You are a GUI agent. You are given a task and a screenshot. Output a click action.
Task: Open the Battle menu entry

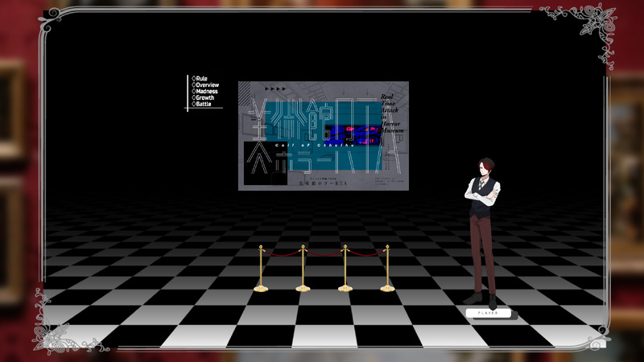202,104
